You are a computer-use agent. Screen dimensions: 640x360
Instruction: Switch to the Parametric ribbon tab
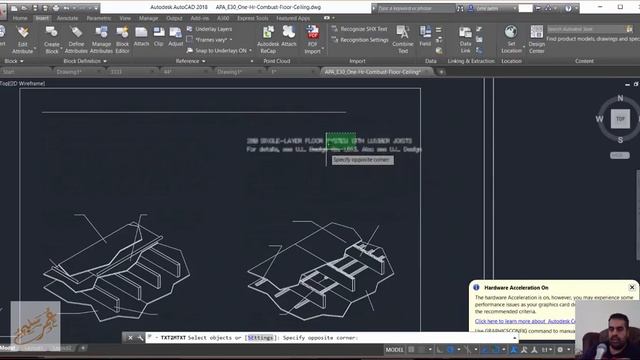[99, 18]
